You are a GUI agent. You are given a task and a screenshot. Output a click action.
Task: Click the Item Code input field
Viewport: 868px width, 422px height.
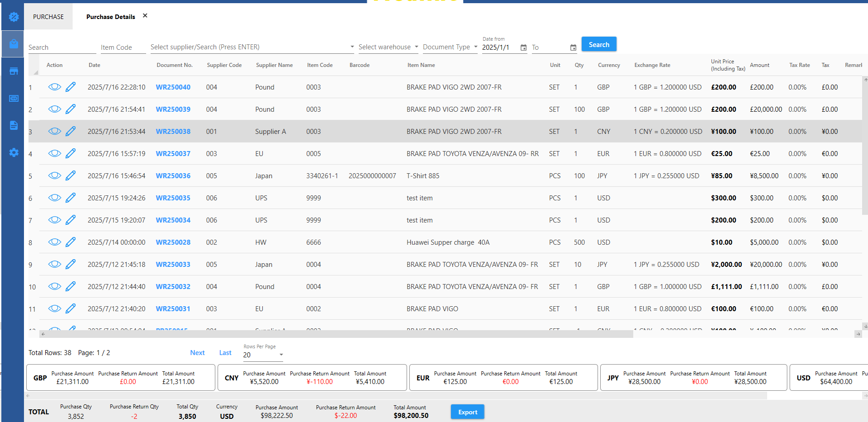click(123, 47)
